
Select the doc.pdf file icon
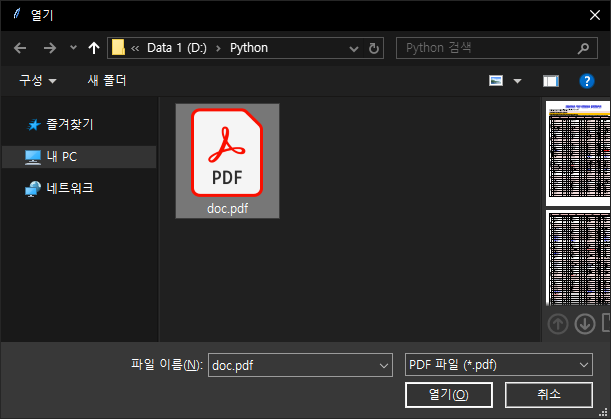pyautogui.click(x=227, y=152)
